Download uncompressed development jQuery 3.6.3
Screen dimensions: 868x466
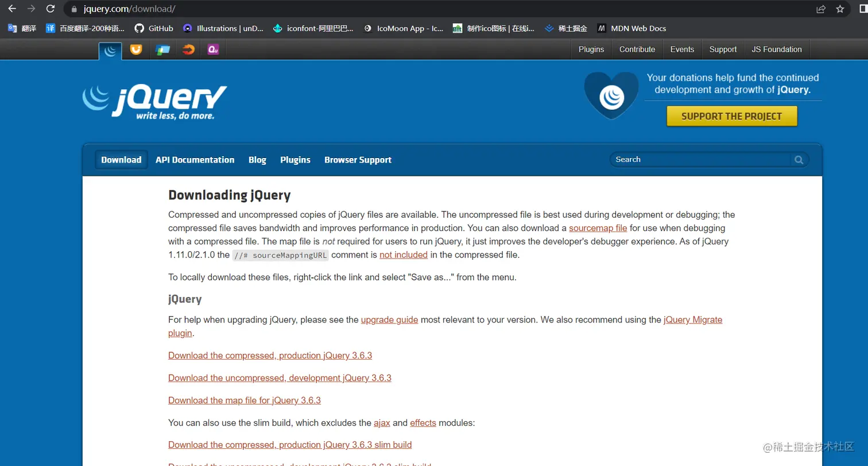coord(280,378)
